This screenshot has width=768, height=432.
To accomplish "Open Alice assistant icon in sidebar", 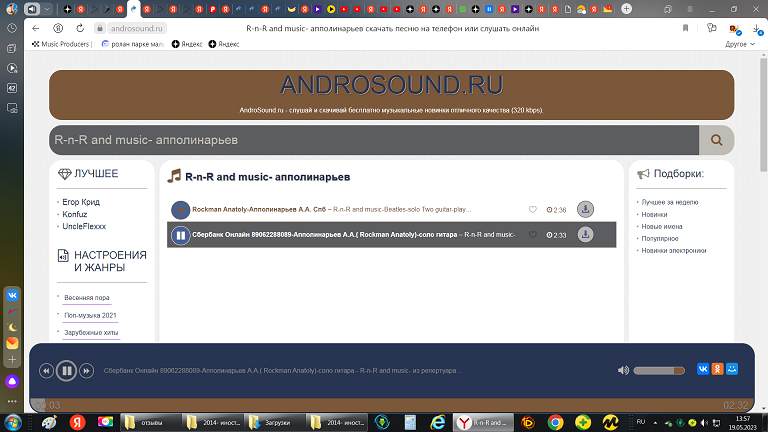I will pyautogui.click(x=12, y=381).
